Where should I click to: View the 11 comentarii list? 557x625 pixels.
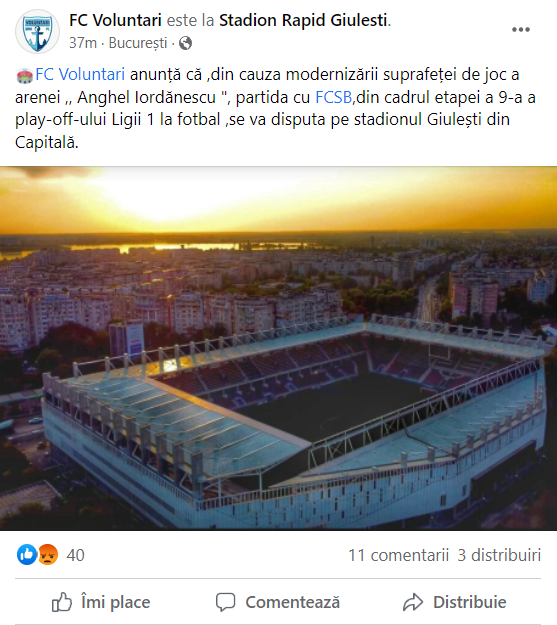(399, 555)
